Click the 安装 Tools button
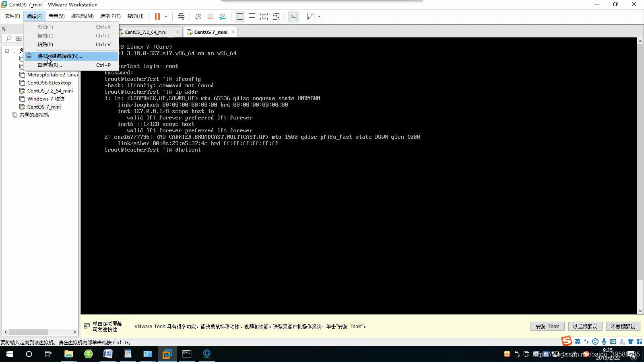The image size is (644, 362). (x=547, y=326)
